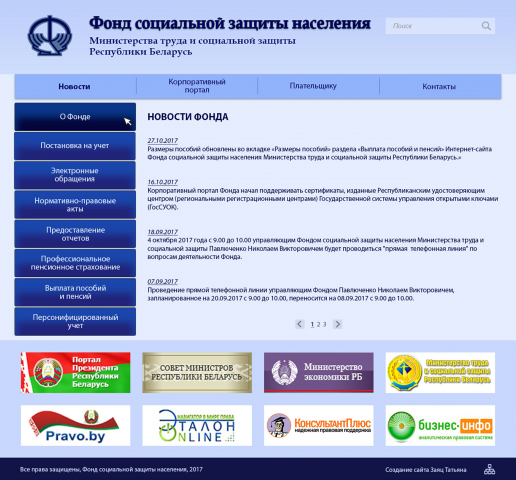The image size is (516, 480).
Task: Open Министерство экономики РБ banner
Action: (x=319, y=372)
